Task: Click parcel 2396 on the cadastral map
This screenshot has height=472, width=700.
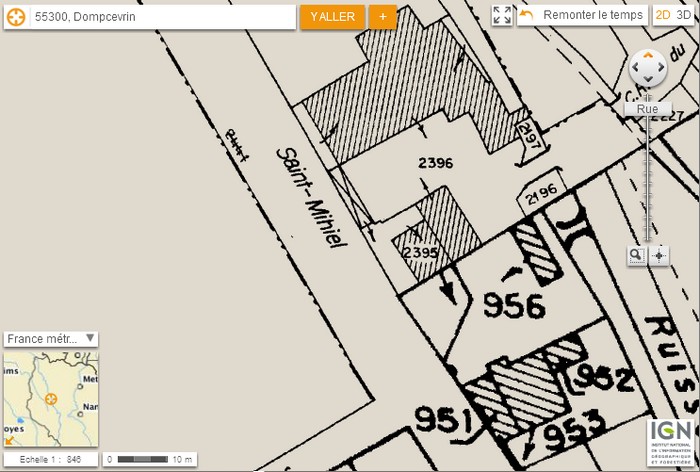Action: coord(435,162)
